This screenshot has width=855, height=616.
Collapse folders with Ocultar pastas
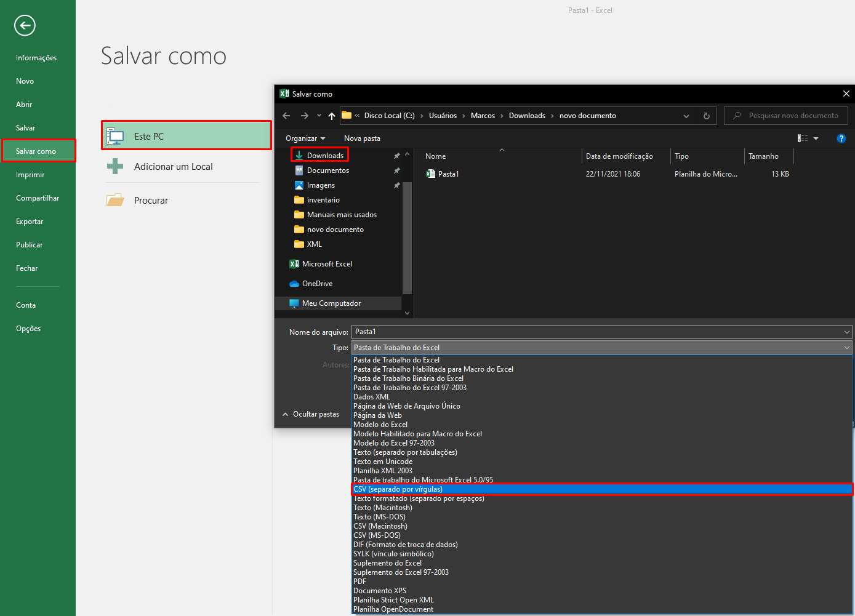coord(311,414)
